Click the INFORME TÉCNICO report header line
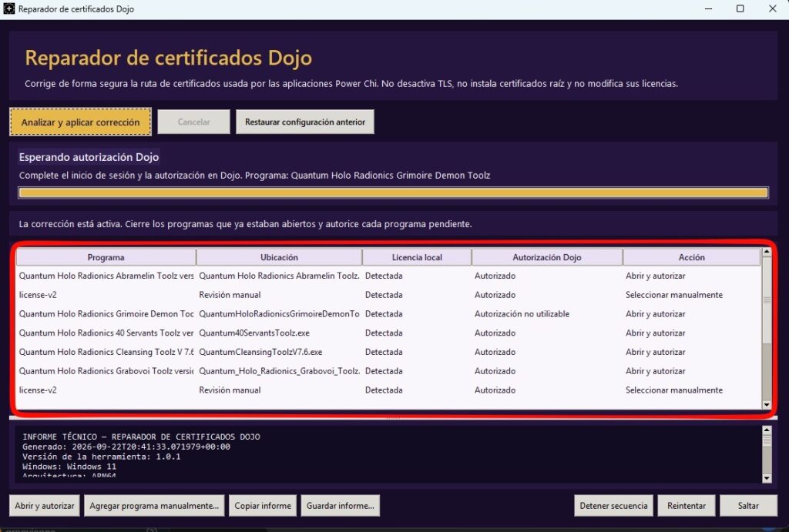 point(141,437)
